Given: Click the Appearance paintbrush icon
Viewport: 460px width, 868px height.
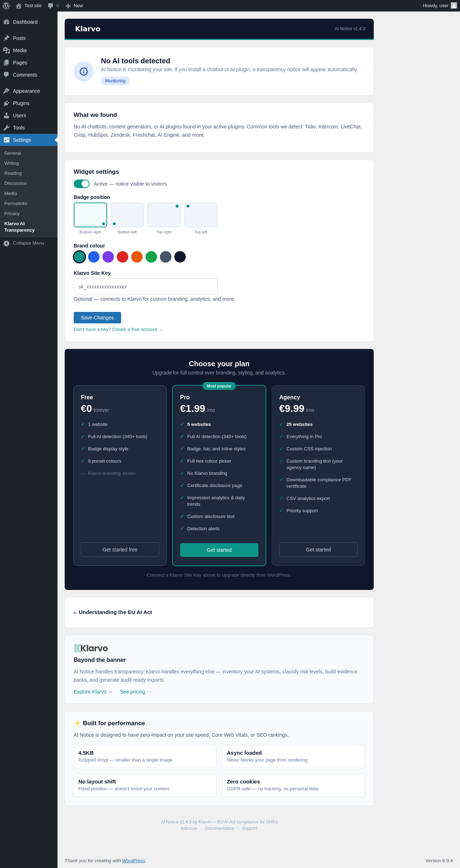Looking at the screenshot, I should (6, 91).
